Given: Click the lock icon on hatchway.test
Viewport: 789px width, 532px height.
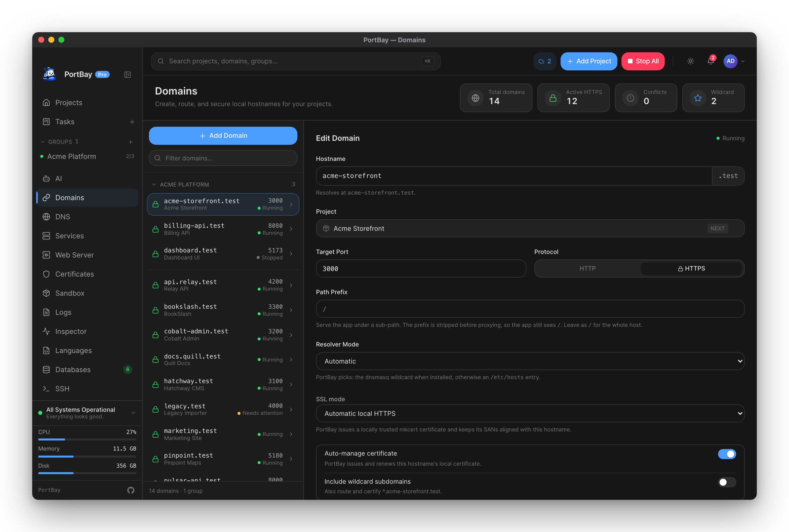Looking at the screenshot, I should (155, 384).
